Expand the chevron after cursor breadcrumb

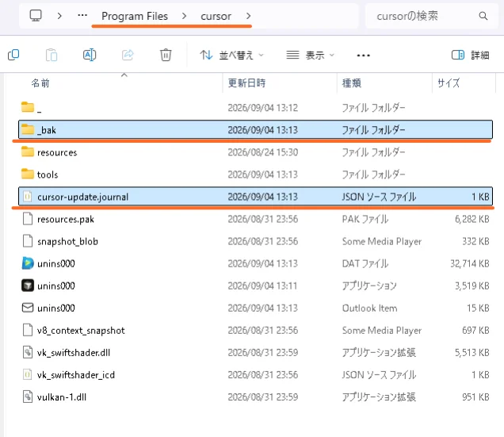point(249,16)
